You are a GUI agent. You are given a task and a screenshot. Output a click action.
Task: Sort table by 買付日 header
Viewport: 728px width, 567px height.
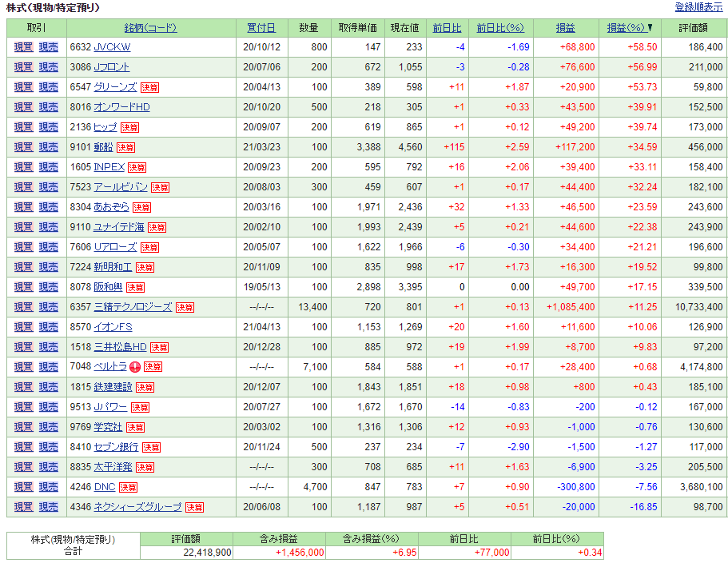(261, 28)
